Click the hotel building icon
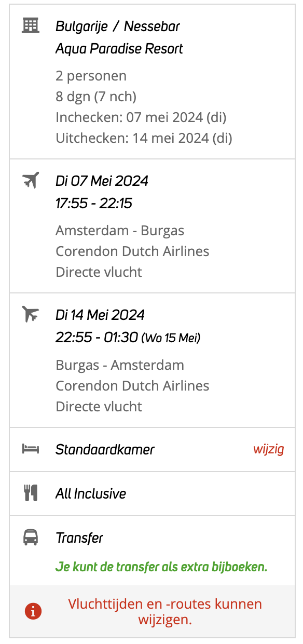 tap(31, 25)
